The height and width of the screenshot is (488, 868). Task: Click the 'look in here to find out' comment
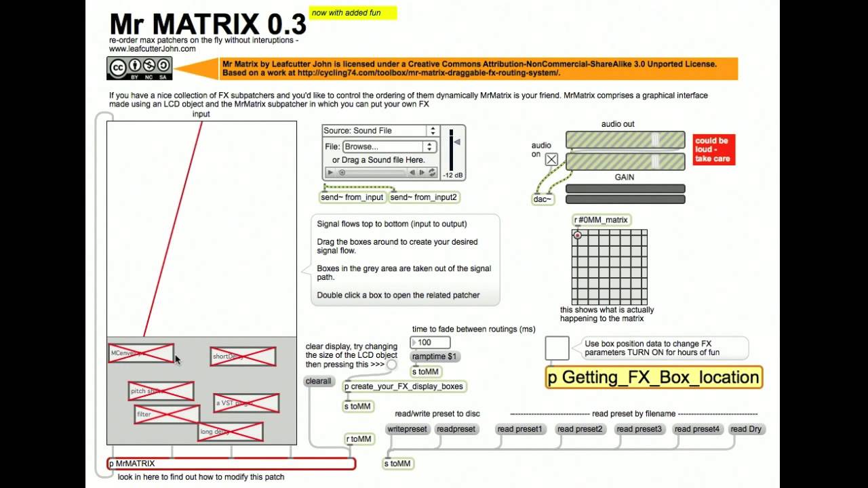point(201,477)
